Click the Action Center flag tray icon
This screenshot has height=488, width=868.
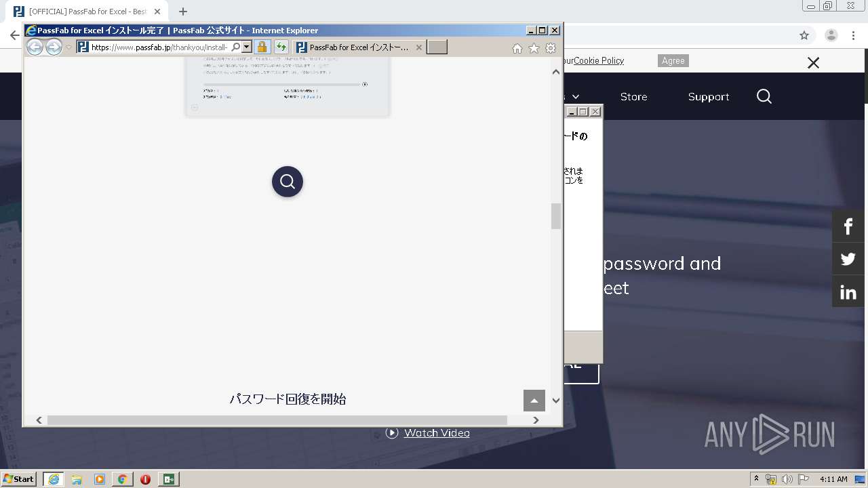point(804,479)
